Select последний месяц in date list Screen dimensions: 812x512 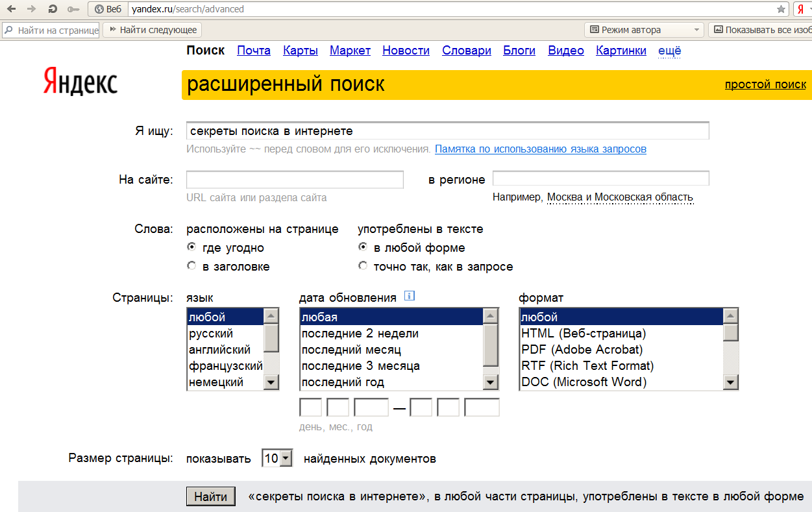coord(391,350)
